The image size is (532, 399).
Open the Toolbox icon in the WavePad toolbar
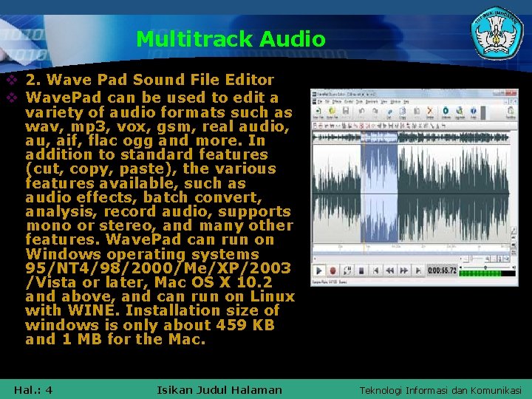[x=511, y=112]
